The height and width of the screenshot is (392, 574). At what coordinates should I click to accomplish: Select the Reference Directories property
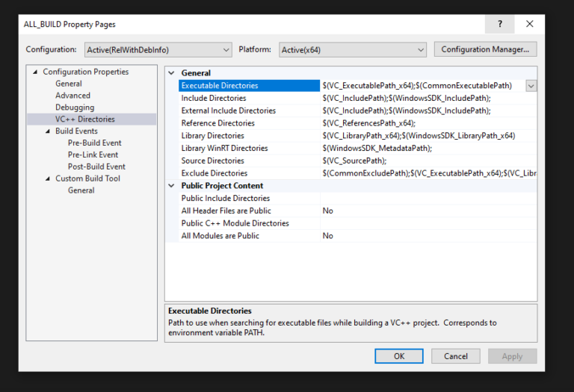250,123
